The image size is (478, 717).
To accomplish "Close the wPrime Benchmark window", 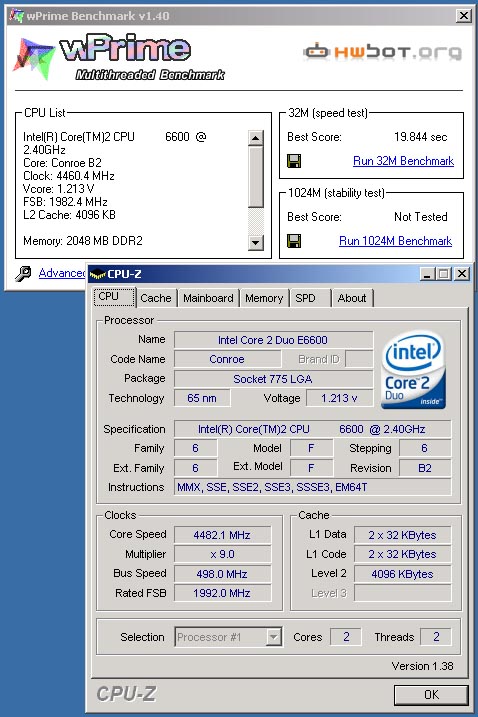I will 463,16.
